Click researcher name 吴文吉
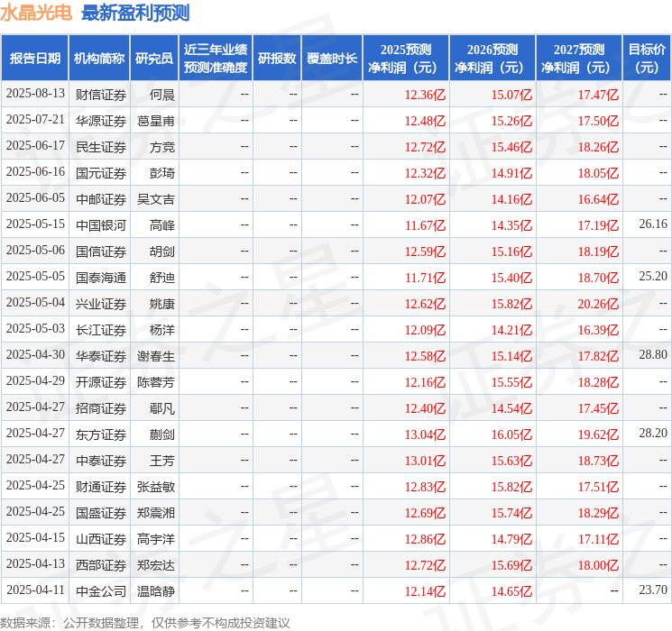 pos(155,199)
